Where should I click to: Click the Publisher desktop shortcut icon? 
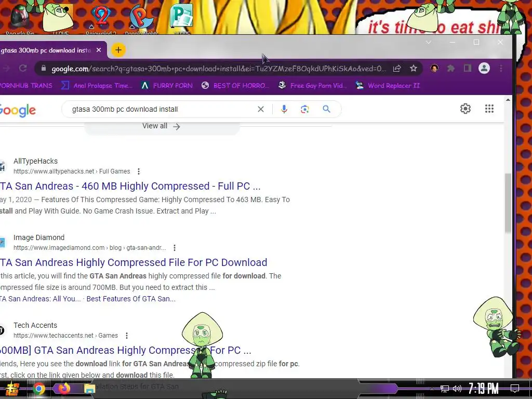(x=182, y=19)
